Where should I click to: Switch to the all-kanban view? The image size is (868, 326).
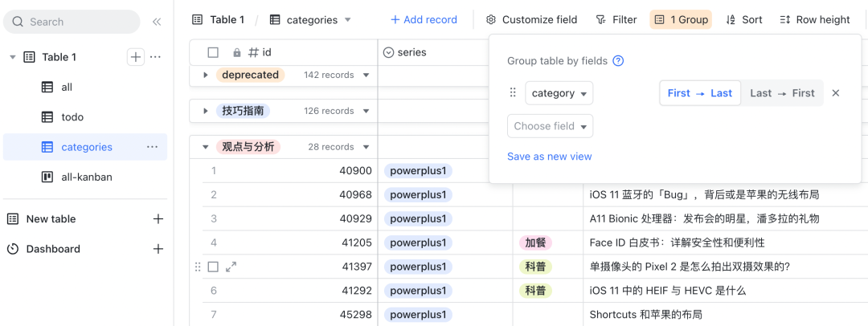pos(86,177)
